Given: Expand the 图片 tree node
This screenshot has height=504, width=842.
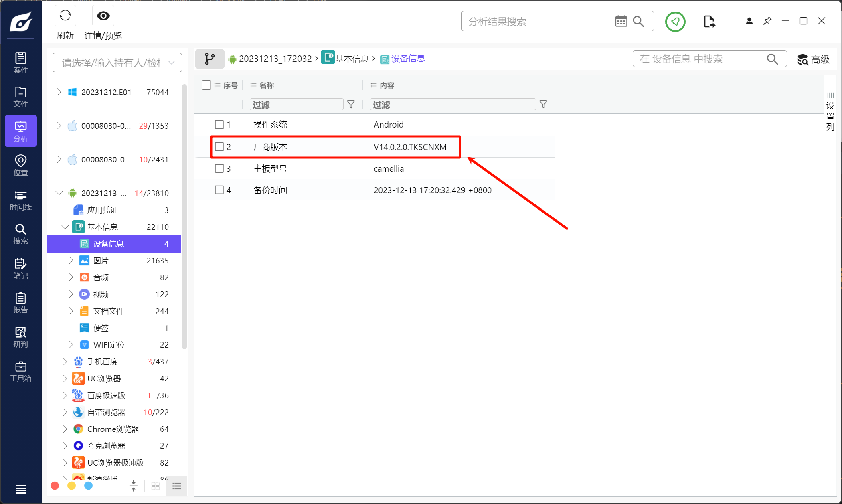Looking at the screenshot, I should [x=71, y=261].
